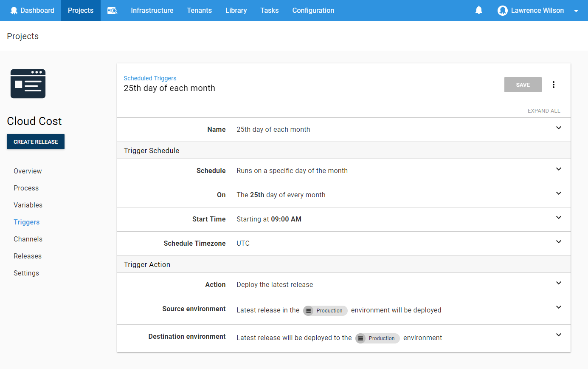Expand the Action row chevron
The height and width of the screenshot is (369, 588).
(559, 283)
